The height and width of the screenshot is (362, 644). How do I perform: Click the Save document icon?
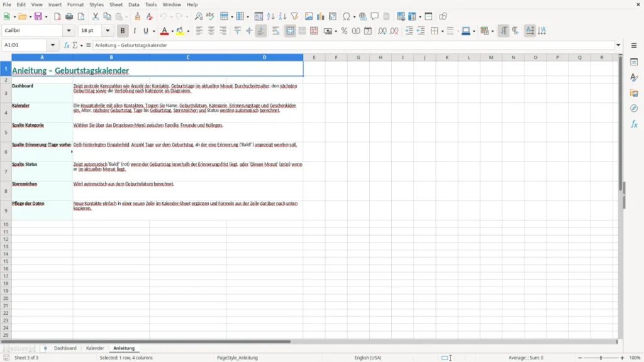coord(38,16)
